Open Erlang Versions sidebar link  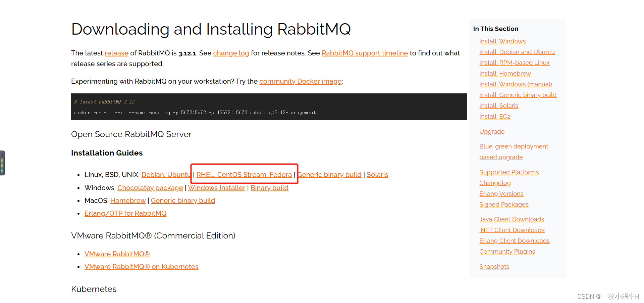click(x=501, y=194)
